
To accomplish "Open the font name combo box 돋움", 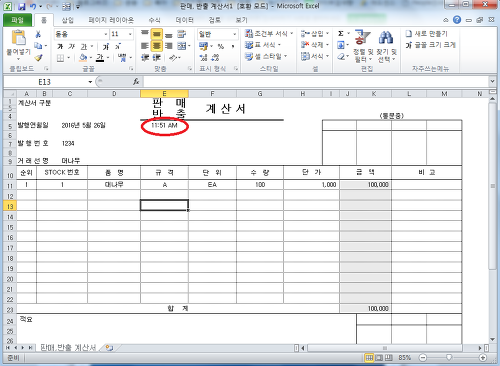I will coord(82,34).
